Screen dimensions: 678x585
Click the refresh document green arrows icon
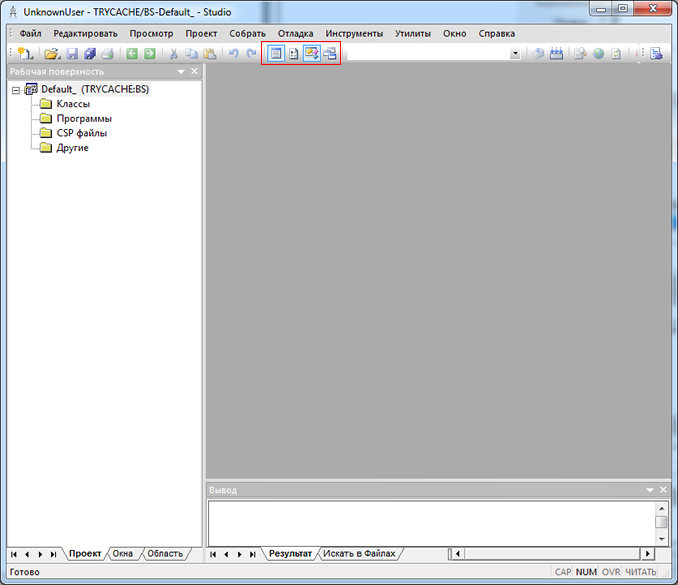(x=616, y=54)
